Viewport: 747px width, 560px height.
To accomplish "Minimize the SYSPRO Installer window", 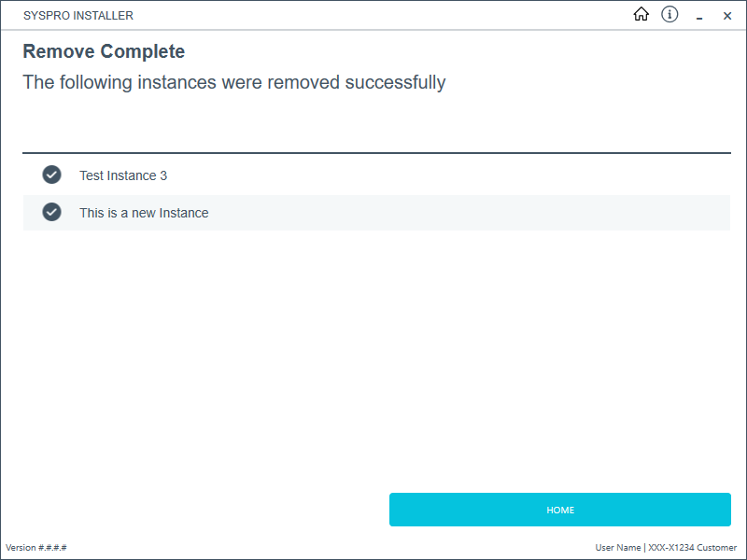I will (698, 16).
